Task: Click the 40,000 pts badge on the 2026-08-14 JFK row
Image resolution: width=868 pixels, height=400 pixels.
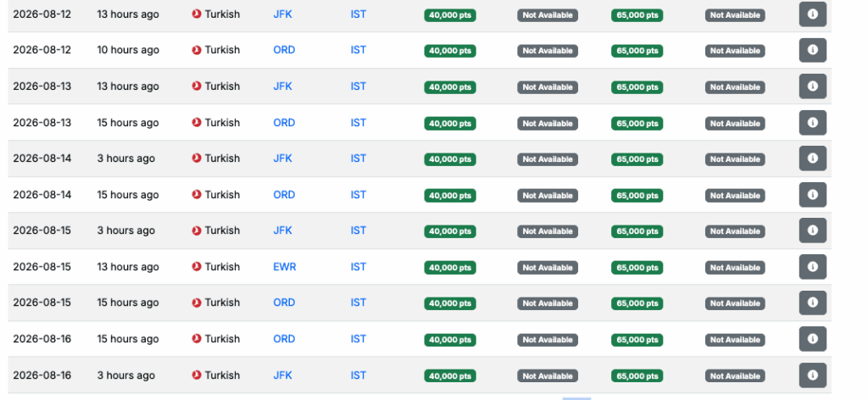Action: (x=449, y=159)
